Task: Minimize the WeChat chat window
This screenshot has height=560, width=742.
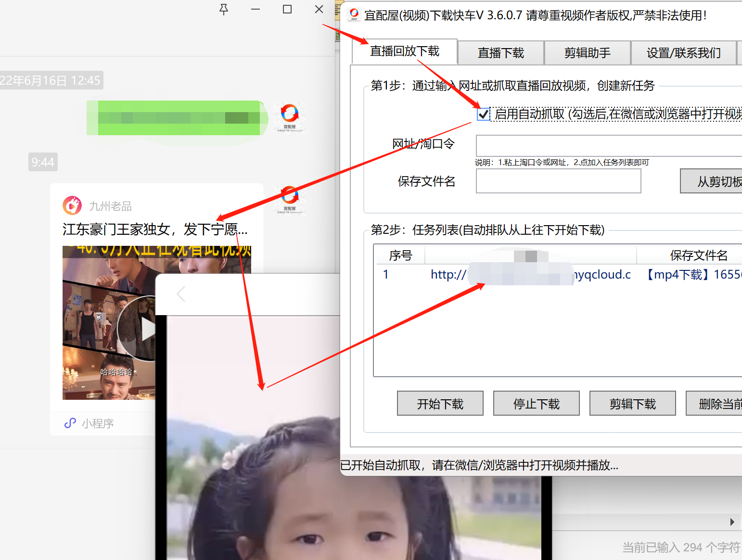Action: coord(256,10)
